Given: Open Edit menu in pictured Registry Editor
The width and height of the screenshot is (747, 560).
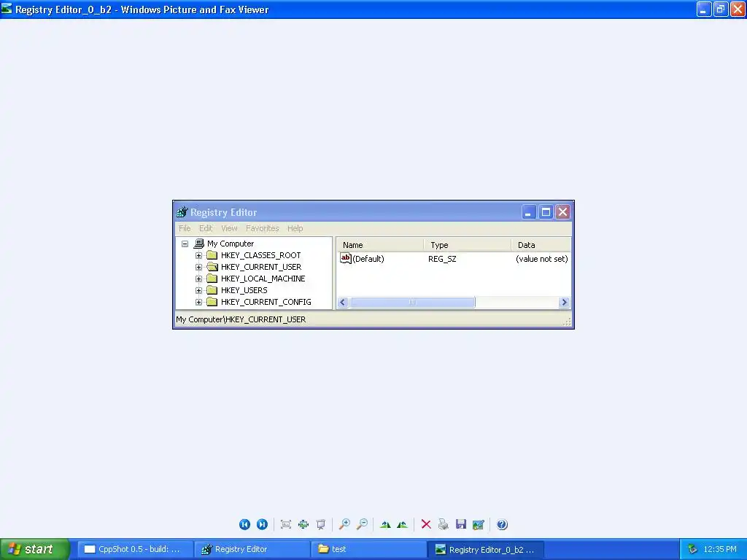Looking at the screenshot, I should (206, 228).
